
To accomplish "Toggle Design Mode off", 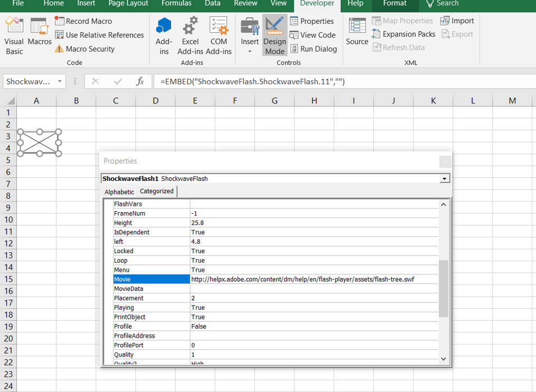I will click(275, 35).
